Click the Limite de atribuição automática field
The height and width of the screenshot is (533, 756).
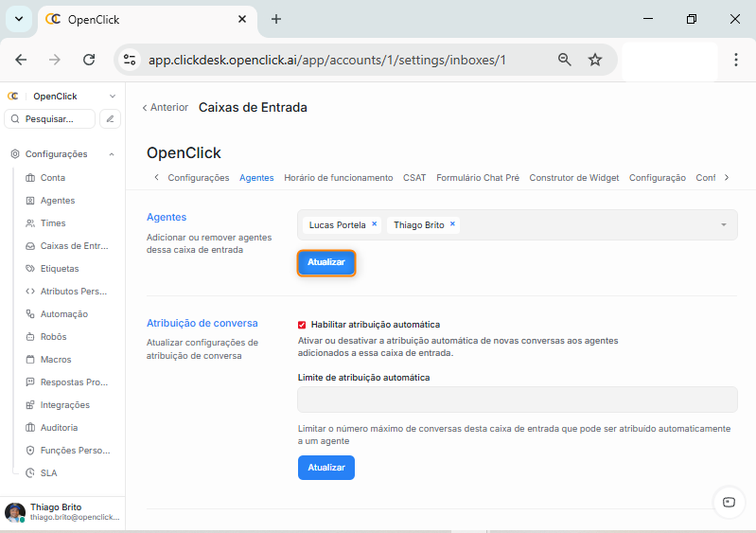click(x=517, y=400)
